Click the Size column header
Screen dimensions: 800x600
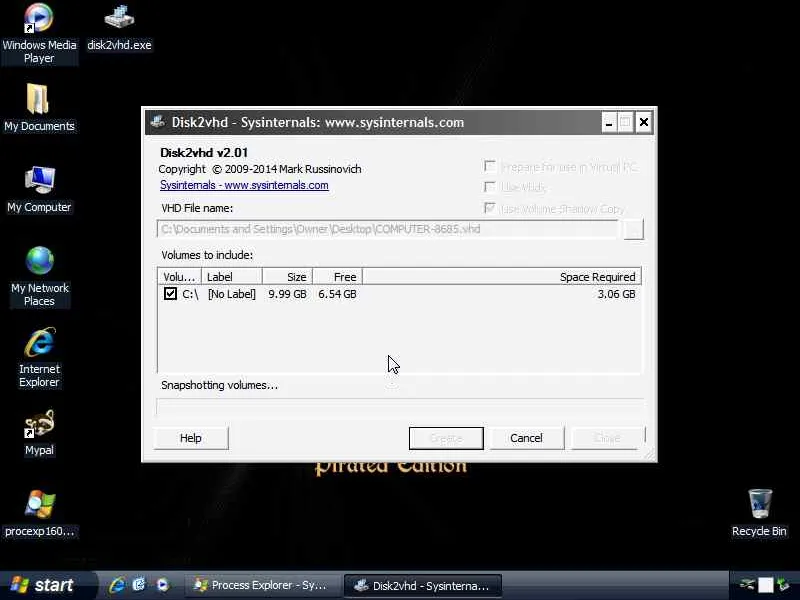click(287, 277)
